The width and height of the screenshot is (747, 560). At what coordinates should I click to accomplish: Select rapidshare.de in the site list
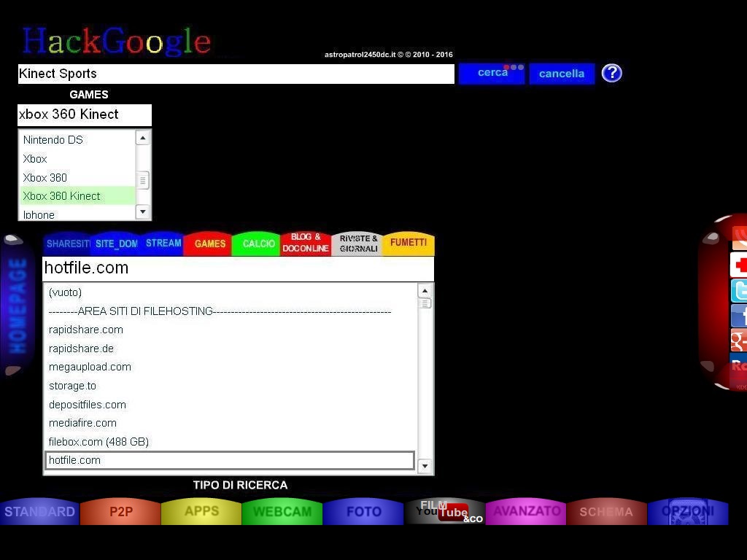(231, 349)
